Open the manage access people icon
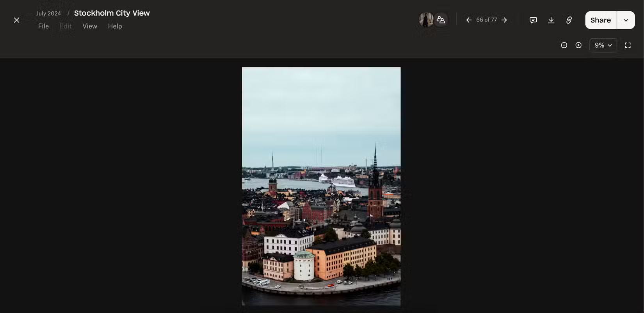The height and width of the screenshot is (313, 644). [x=441, y=20]
